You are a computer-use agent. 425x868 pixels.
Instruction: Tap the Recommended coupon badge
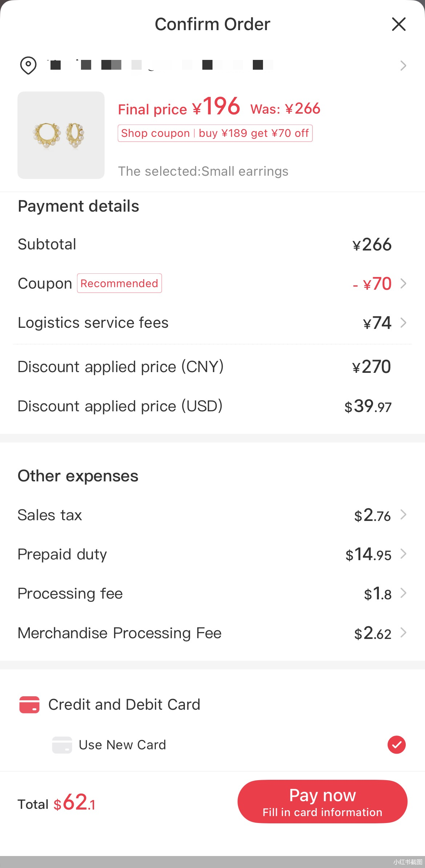pos(119,283)
